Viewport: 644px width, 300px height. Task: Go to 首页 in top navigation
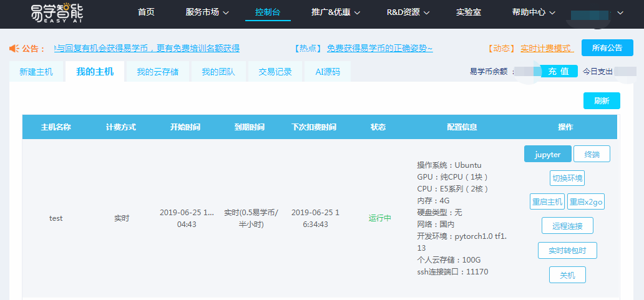(x=146, y=12)
